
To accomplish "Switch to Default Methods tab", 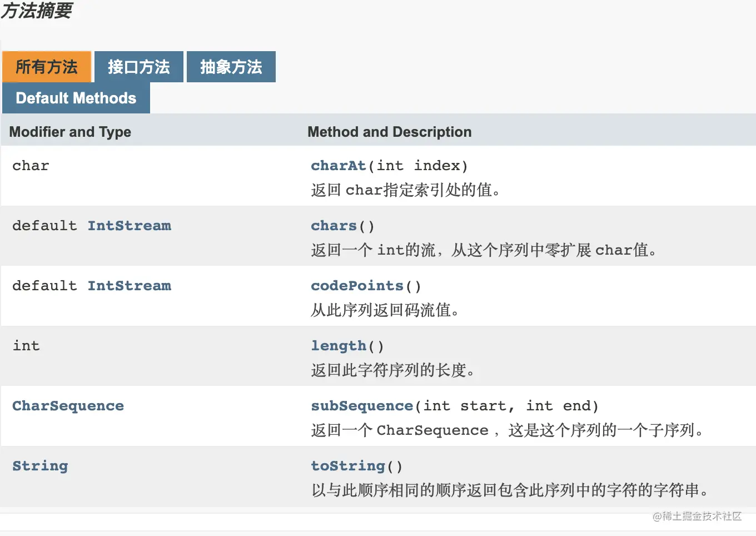I will 76,98.
